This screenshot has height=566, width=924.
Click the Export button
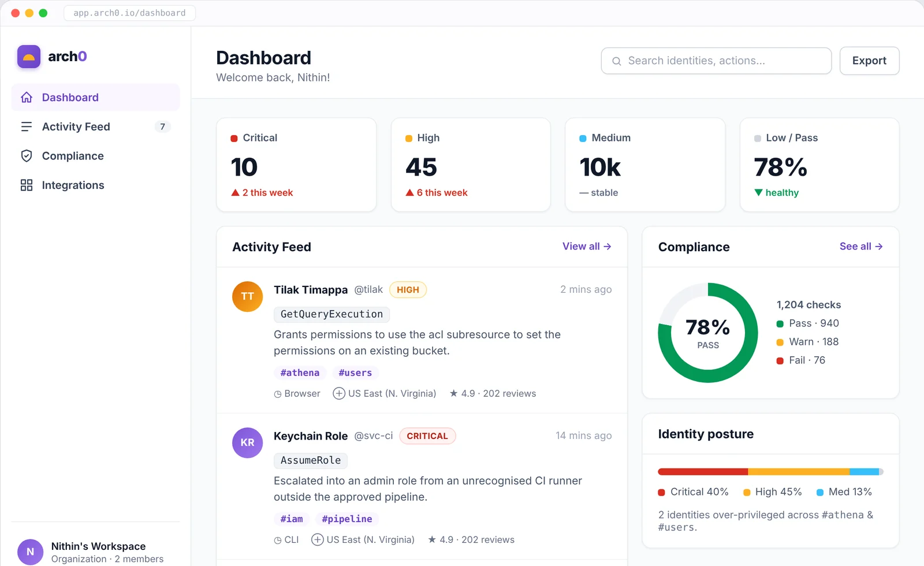[x=869, y=61]
